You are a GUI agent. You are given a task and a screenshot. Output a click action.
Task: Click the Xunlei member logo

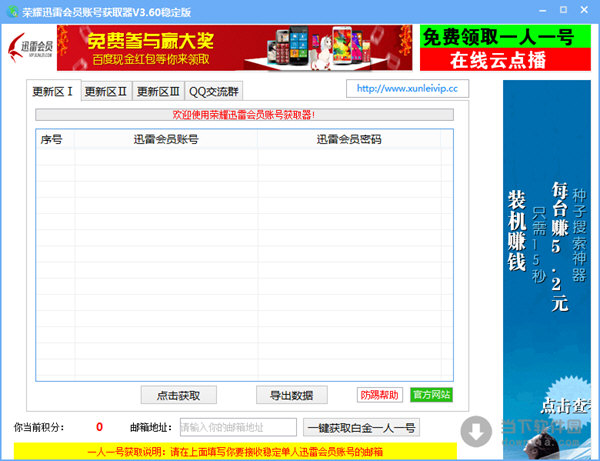(30, 48)
